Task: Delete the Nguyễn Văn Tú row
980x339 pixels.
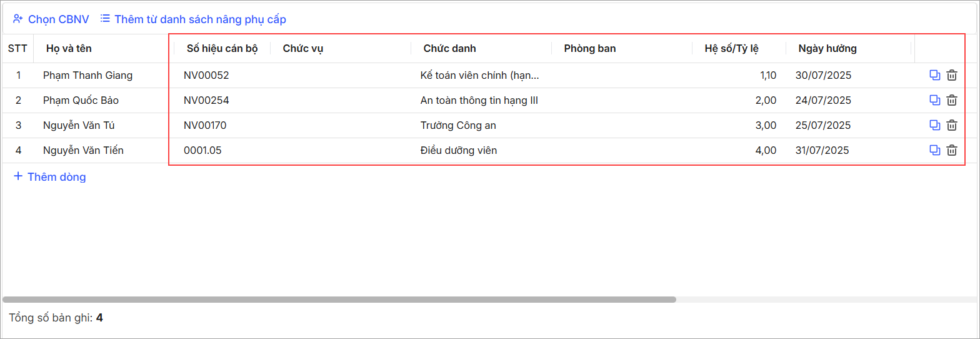Action: tap(952, 125)
